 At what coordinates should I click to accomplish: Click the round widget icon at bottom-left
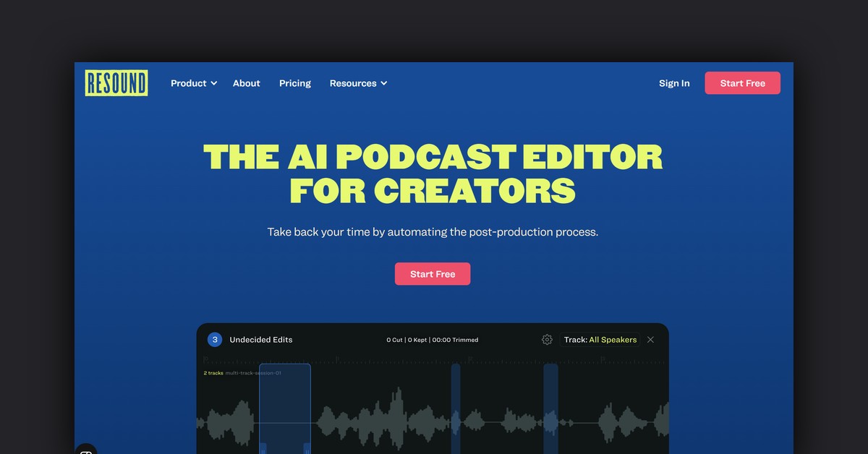pos(85,450)
